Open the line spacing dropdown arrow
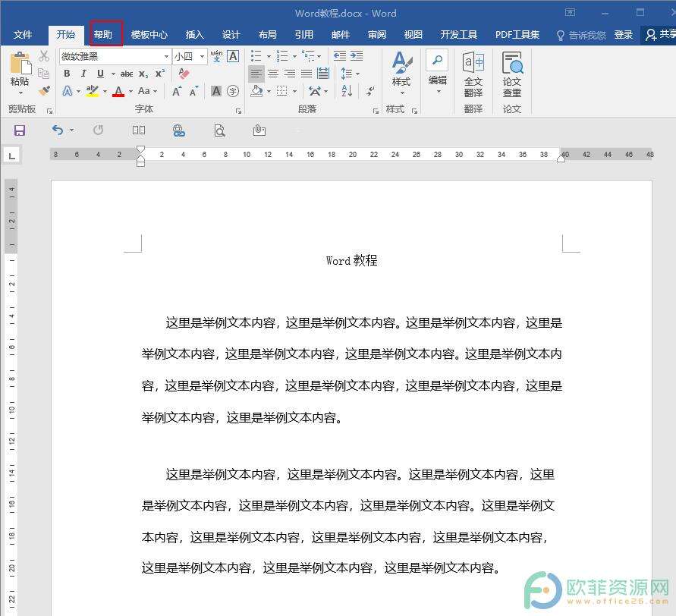The width and height of the screenshot is (676, 616). coord(357,74)
